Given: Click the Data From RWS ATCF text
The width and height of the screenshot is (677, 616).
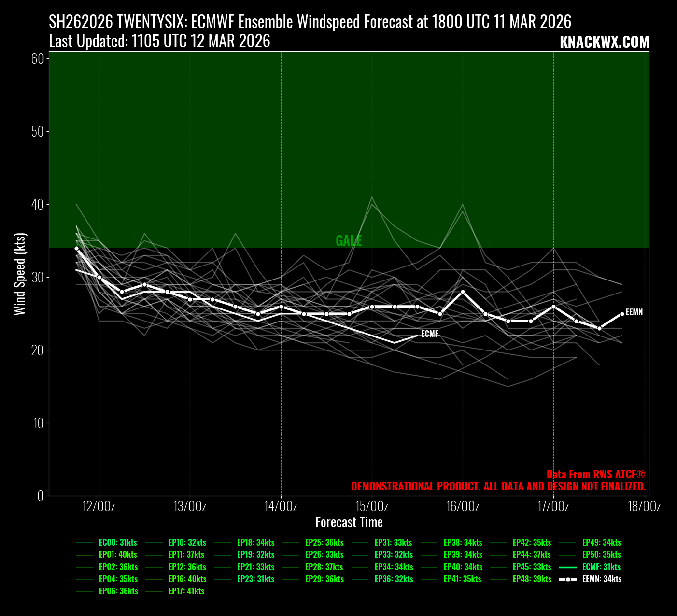Looking at the screenshot, I should coord(595,474).
